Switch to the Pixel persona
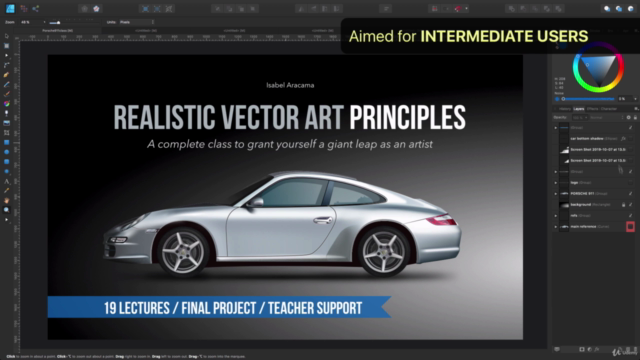The image size is (640, 360). (x=24, y=9)
